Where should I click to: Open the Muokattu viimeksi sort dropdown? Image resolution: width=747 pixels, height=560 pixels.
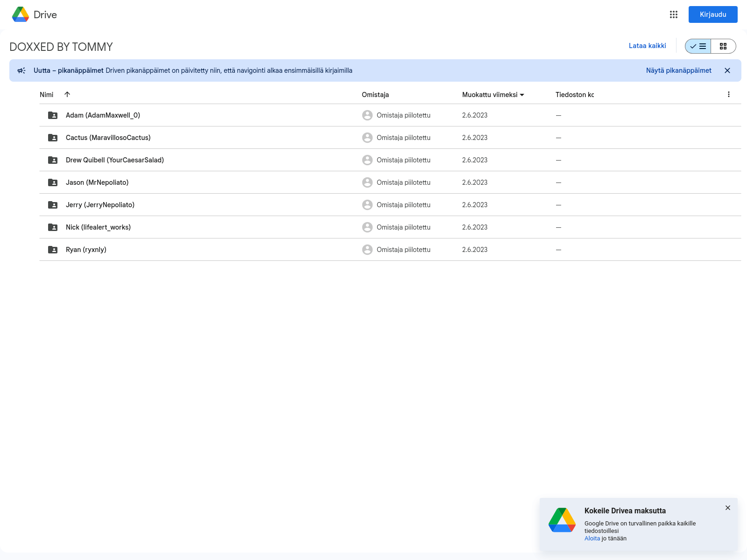tap(493, 95)
